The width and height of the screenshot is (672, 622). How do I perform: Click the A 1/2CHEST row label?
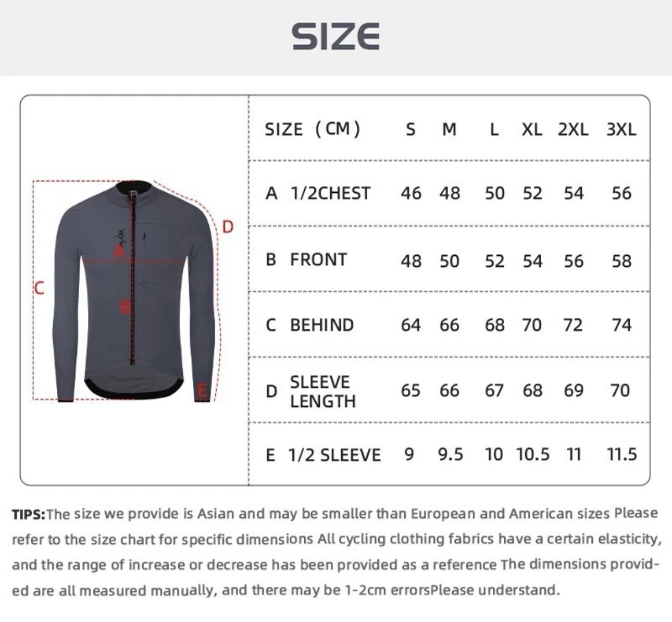[x=318, y=193]
